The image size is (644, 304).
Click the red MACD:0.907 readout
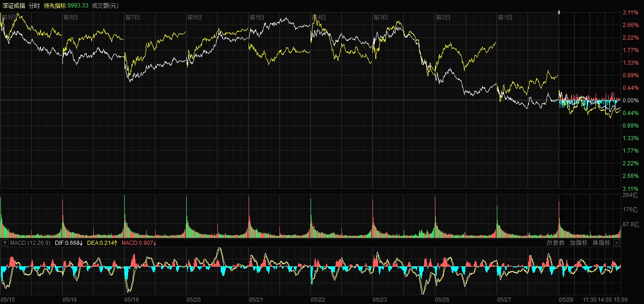(x=139, y=243)
